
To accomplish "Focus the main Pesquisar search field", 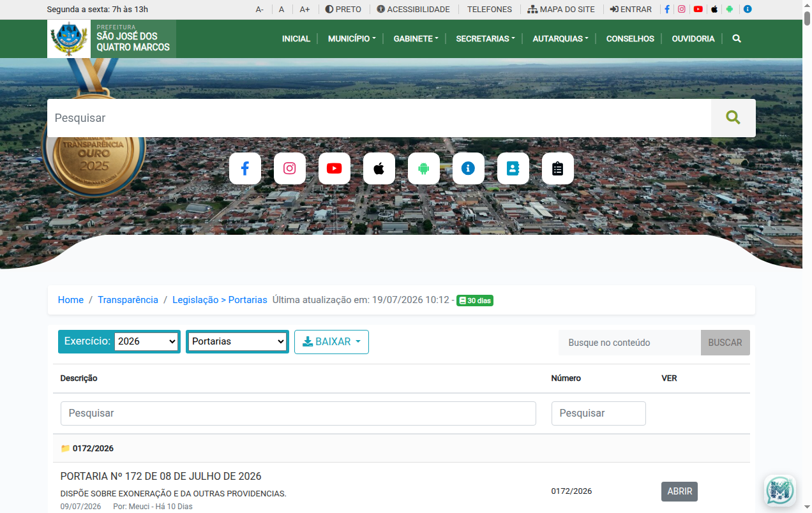I will tap(379, 118).
